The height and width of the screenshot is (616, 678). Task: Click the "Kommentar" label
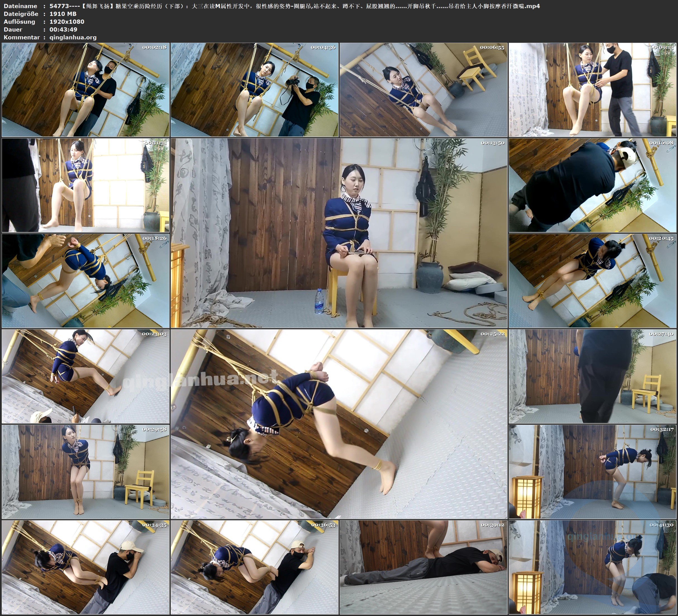[22, 37]
